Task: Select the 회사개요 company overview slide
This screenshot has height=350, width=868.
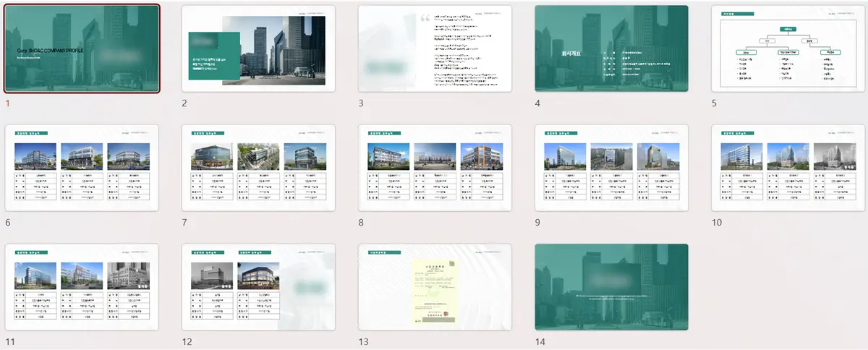Action: pos(611,48)
